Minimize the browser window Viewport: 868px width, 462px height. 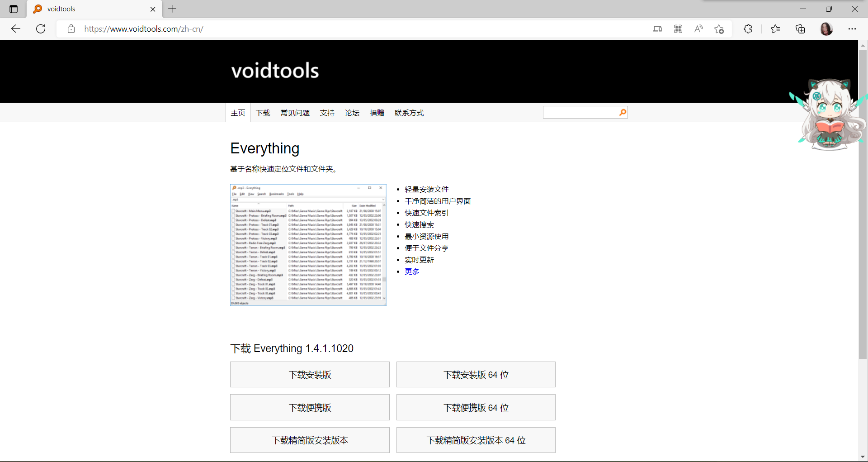pyautogui.click(x=803, y=9)
